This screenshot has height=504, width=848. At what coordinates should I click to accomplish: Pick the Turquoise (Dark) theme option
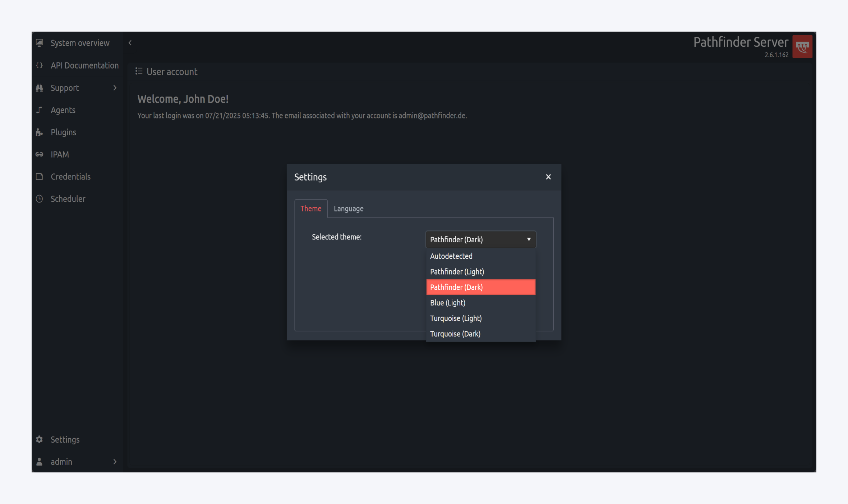pos(455,334)
